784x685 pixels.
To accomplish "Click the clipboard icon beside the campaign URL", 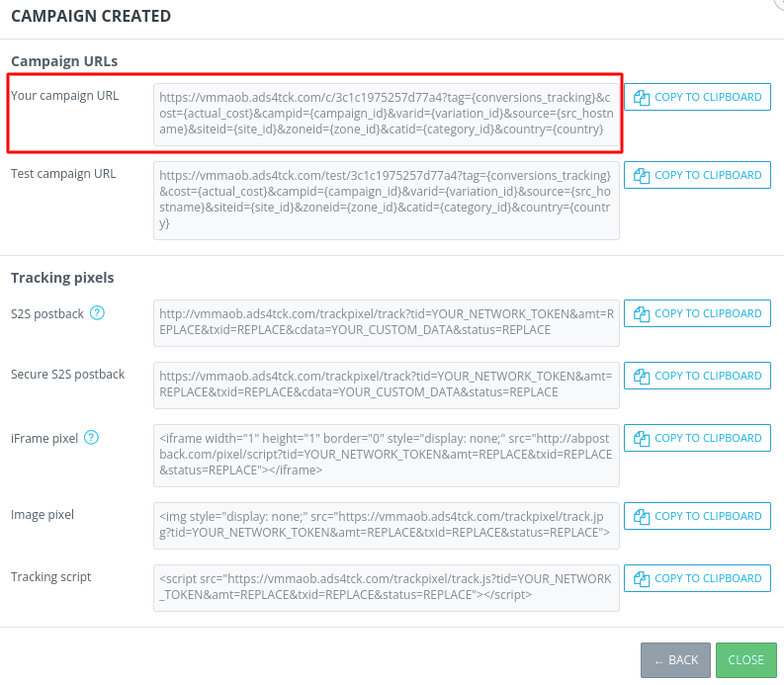I will pos(641,97).
